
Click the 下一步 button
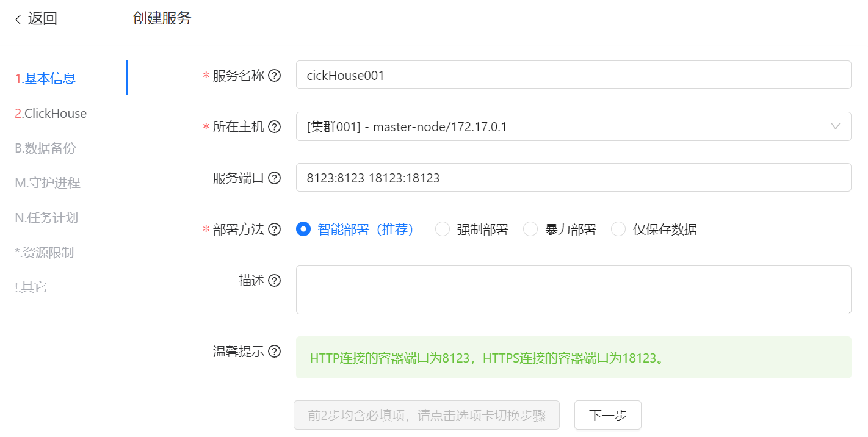point(608,415)
